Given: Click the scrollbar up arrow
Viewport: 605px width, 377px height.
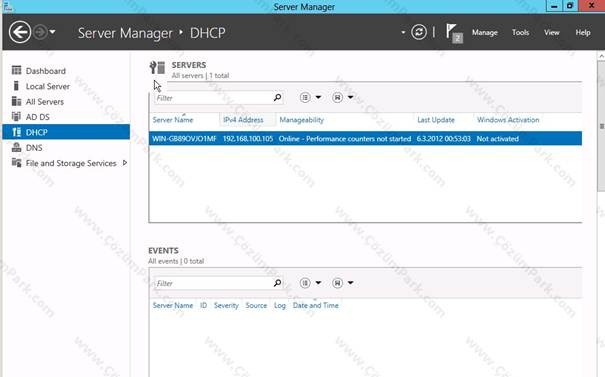Looking at the screenshot, I should (x=601, y=56).
